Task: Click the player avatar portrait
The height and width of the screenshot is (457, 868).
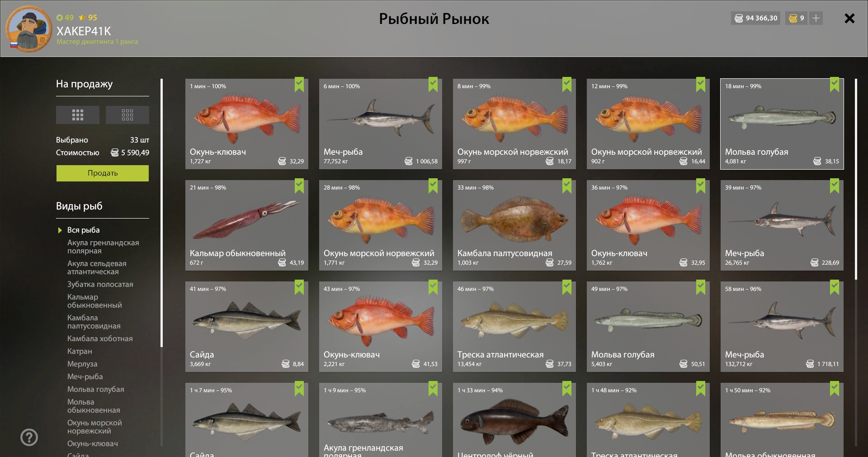Action: pos(29,29)
